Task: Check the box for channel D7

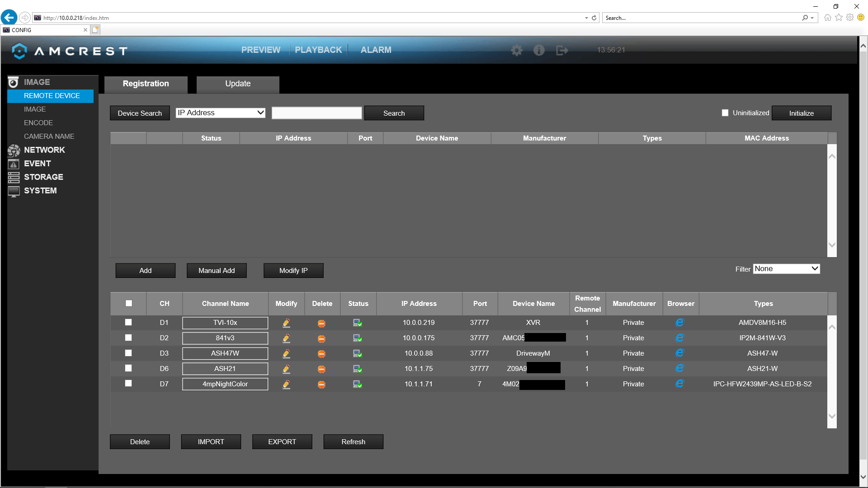Action: pos(128,383)
